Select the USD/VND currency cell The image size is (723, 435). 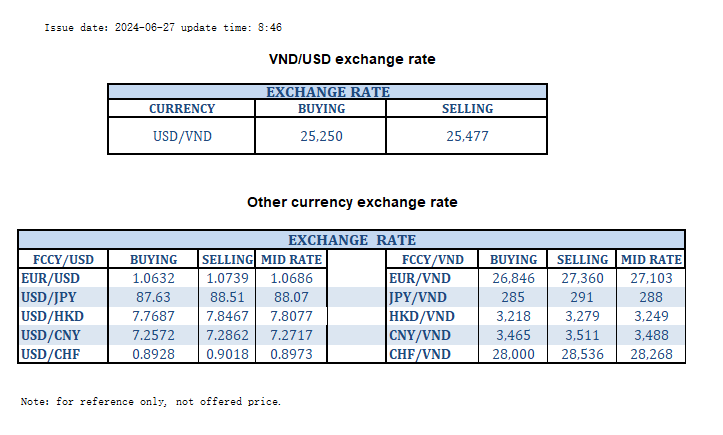click(182, 136)
